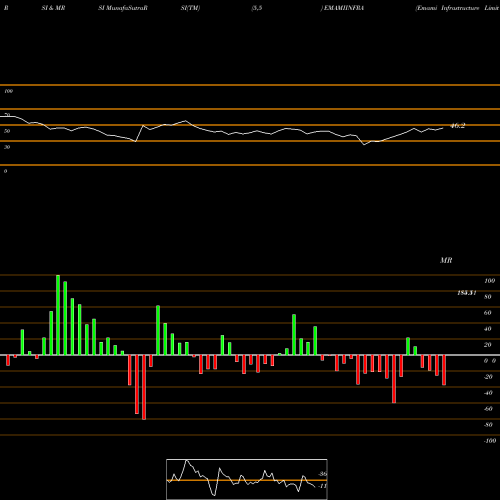This screenshot has height=500, width=500.
Task: Click the end of the white RSI line
Action: [x=443, y=128]
